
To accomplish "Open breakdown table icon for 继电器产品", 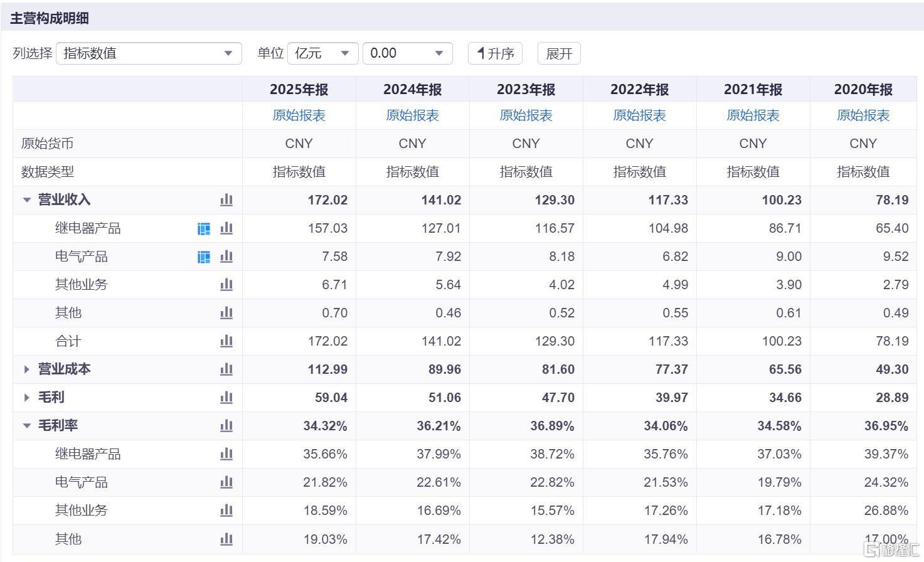I will pos(204,229).
